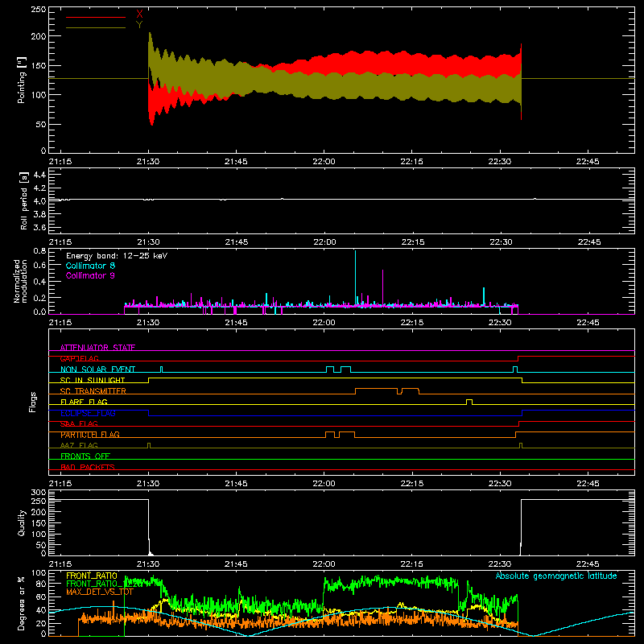The width and height of the screenshot is (644, 644).
Task: Click the 250 tick on the Pointing axis
Action: pyautogui.click(x=39, y=10)
